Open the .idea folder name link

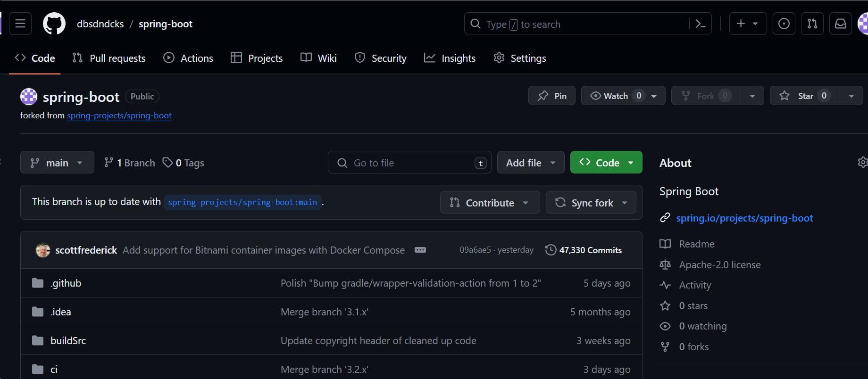[x=60, y=312]
